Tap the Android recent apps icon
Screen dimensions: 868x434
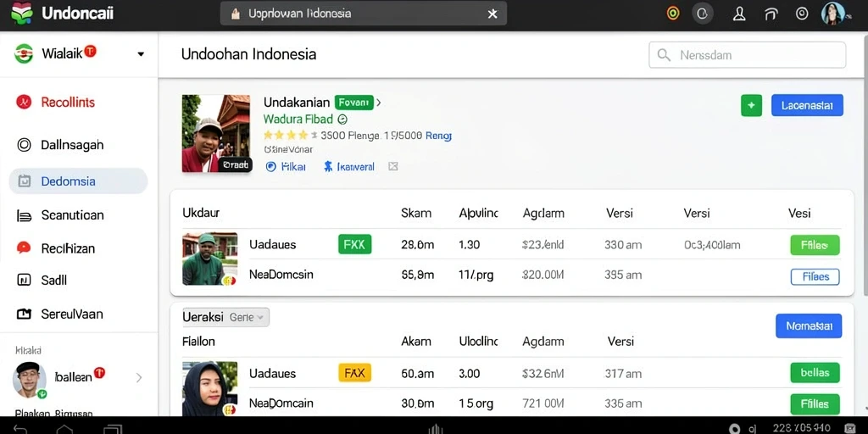(114, 429)
